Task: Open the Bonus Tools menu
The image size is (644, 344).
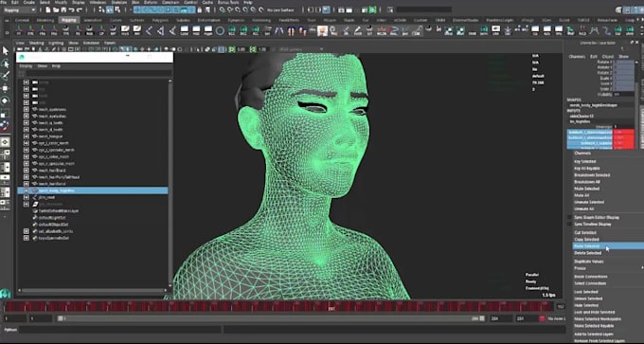Action: coord(228,3)
